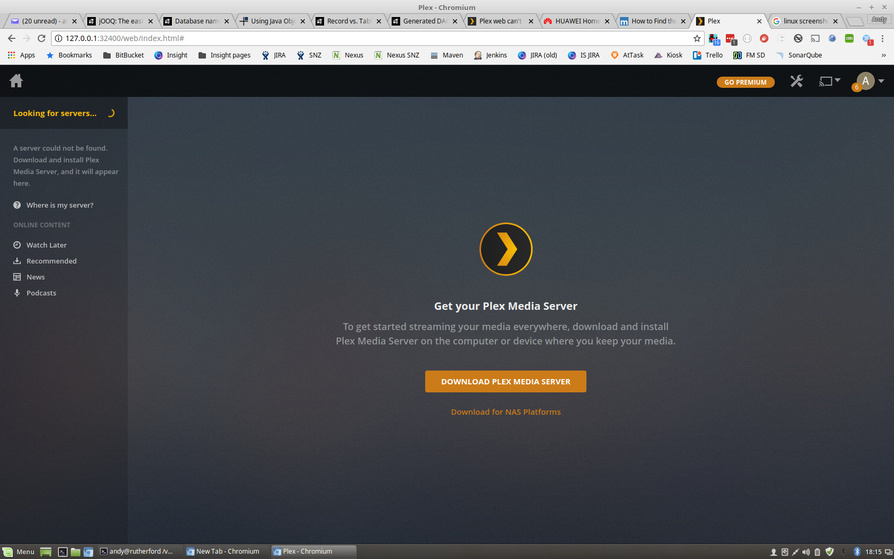Open file manager folder launcher in taskbar
Viewport: 894px width, 559px height.
(x=75, y=552)
